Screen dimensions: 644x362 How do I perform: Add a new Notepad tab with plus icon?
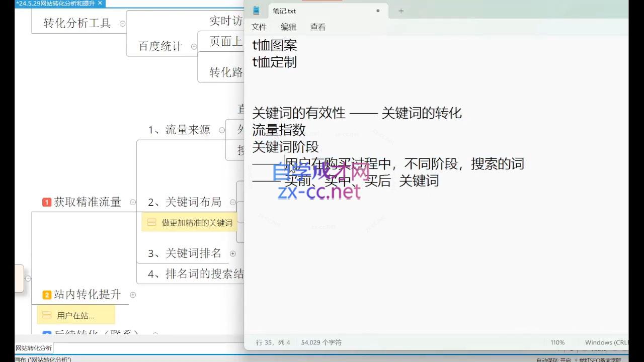pyautogui.click(x=401, y=11)
